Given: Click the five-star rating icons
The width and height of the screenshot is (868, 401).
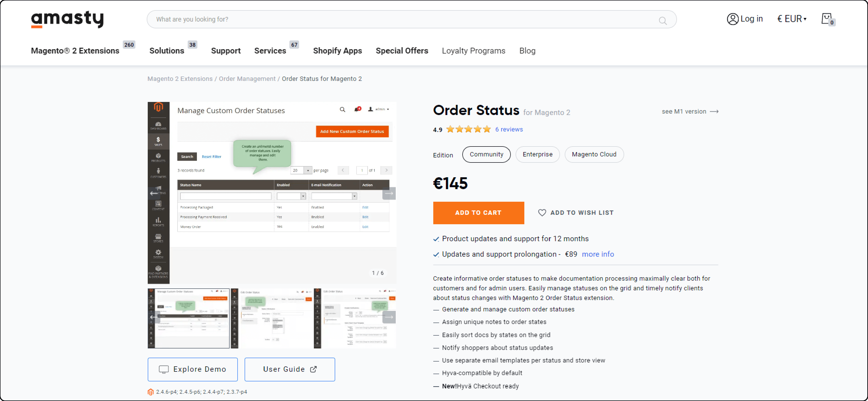Looking at the screenshot, I should [x=468, y=129].
